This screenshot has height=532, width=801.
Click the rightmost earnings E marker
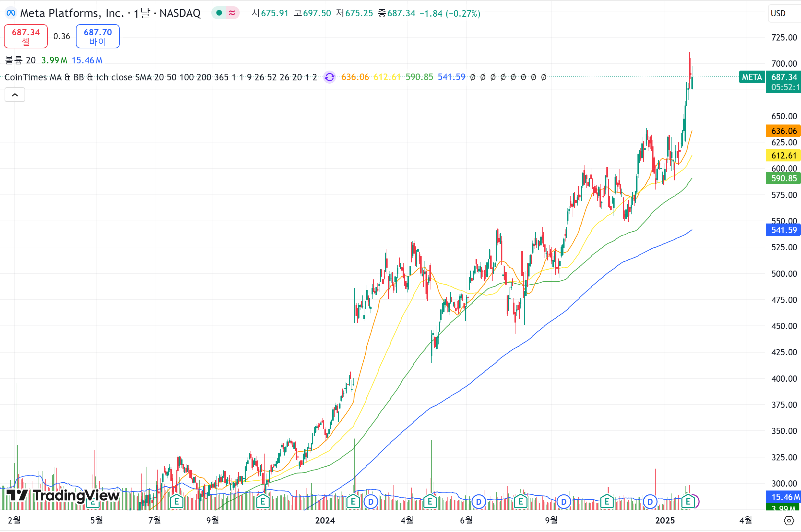688,502
